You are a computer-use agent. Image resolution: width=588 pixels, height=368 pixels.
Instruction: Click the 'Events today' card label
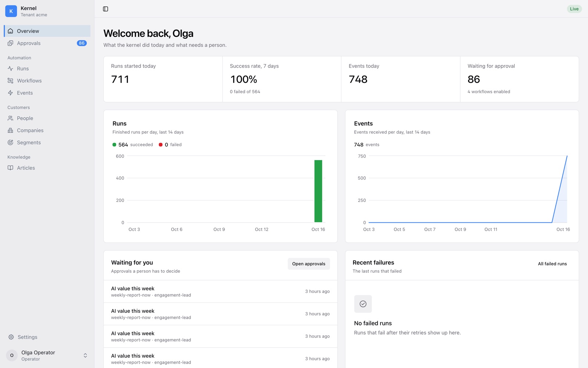point(364,66)
